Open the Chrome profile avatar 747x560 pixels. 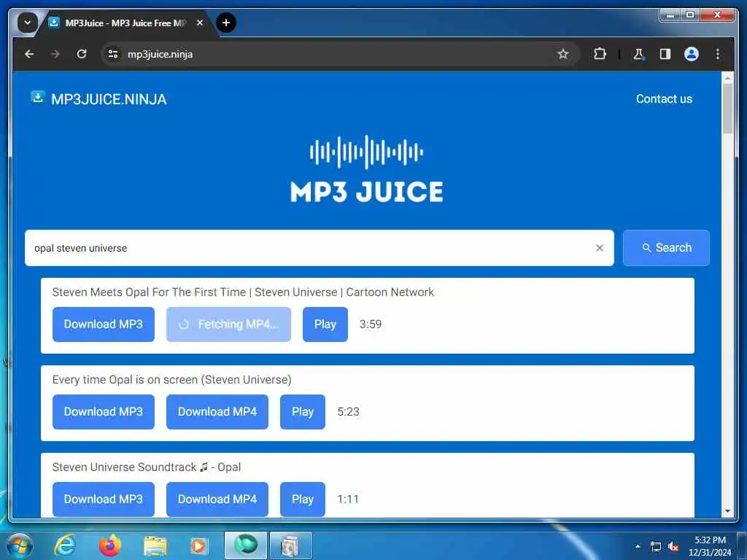click(x=692, y=54)
